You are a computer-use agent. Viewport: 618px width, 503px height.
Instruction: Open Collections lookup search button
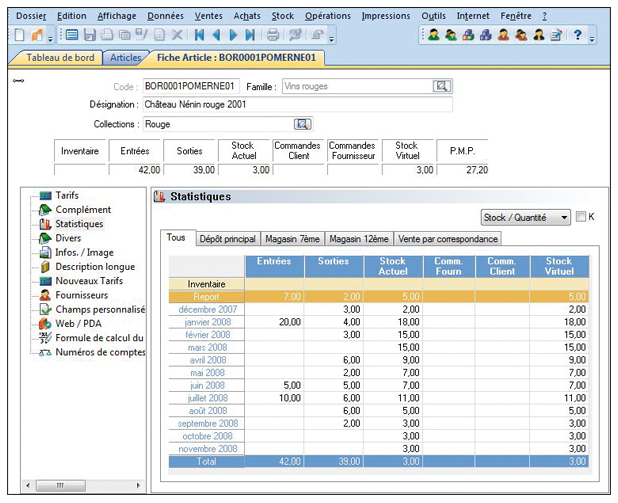pos(302,124)
